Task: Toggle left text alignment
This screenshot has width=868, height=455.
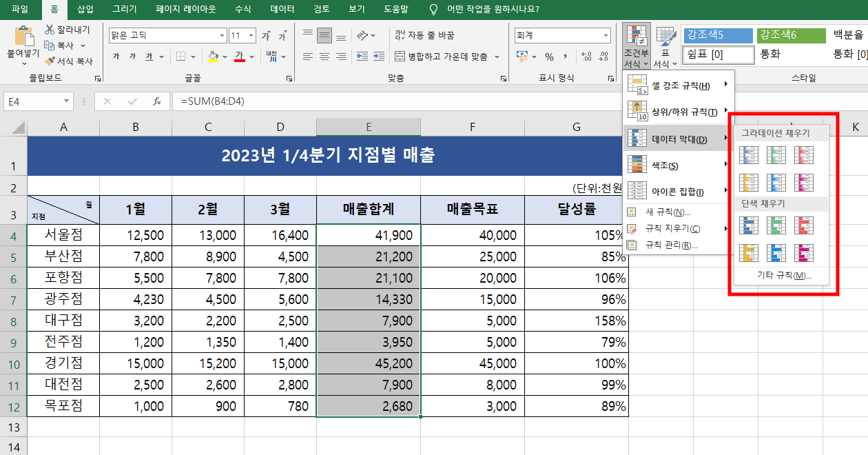Action: [308, 57]
